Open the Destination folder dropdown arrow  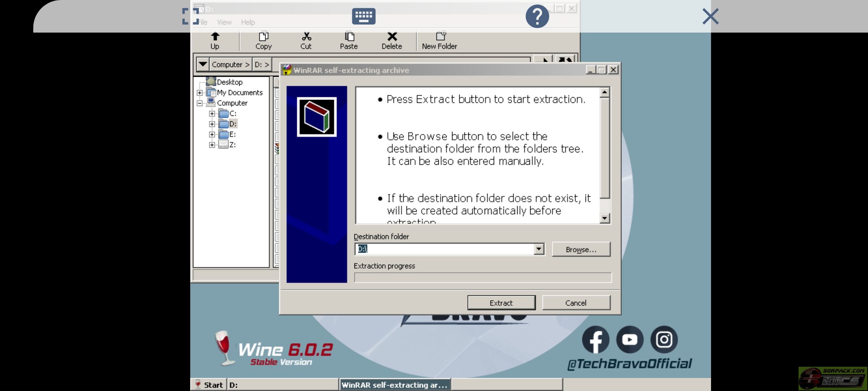click(539, 249)
